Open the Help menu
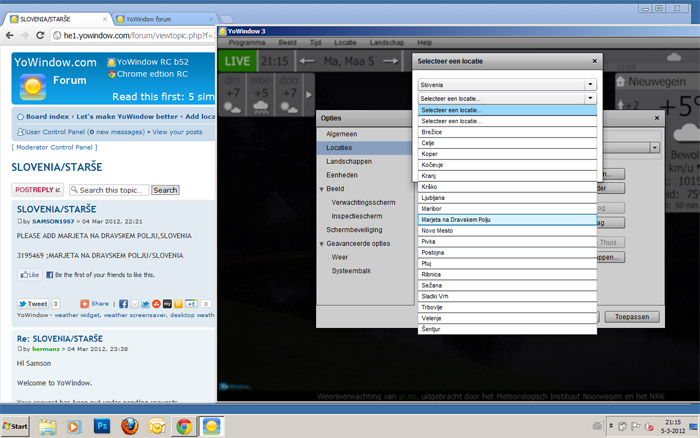Viewport: 700px width, 438px height. coord(425,42)
